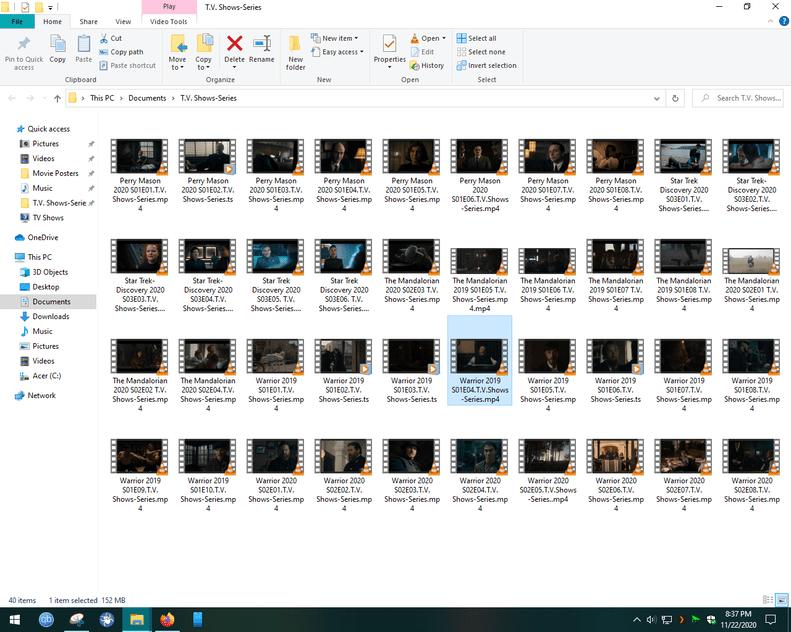Image resolution: width=791 pixels, height=632 pixels.
Task: Click Pin to Quick access icon
Action: pyautogui.click(x=24, y=44)
